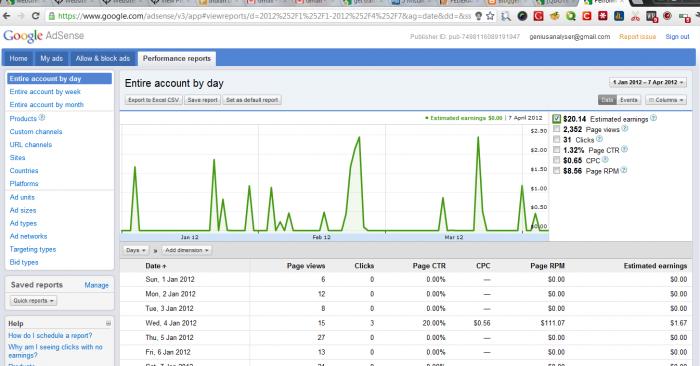Click the scissors extension icon in toolbar
This screenshot has width=700, height=366.
click(635, 17)
